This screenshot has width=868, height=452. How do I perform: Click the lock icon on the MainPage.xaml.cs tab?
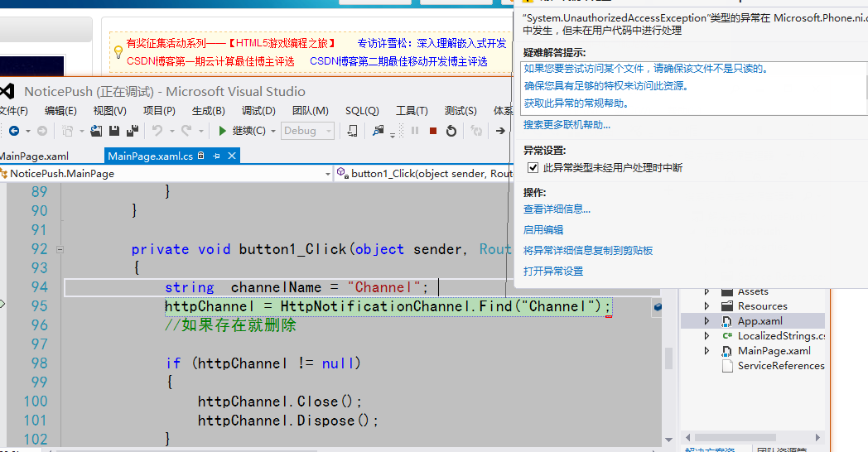201,156
